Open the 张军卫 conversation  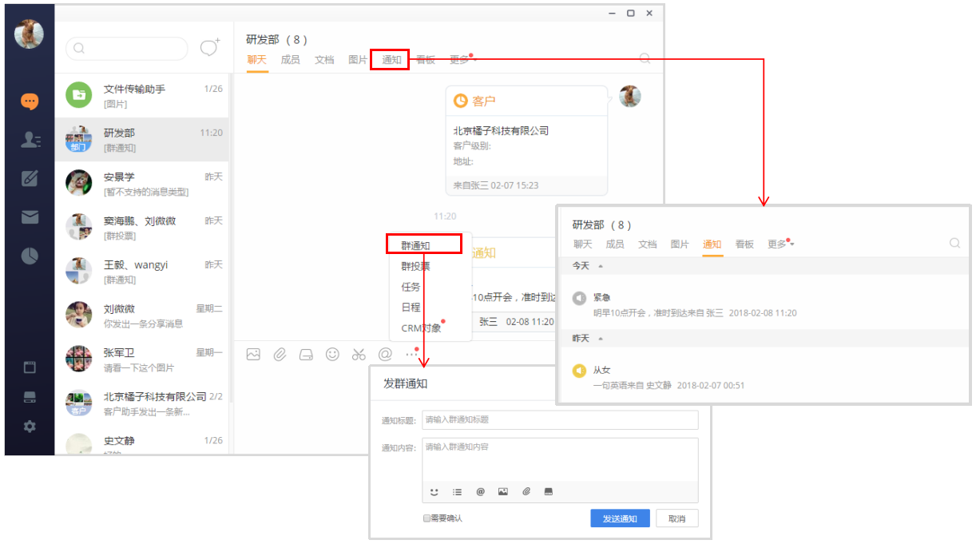pyautogui.click(x=142, y=359)
